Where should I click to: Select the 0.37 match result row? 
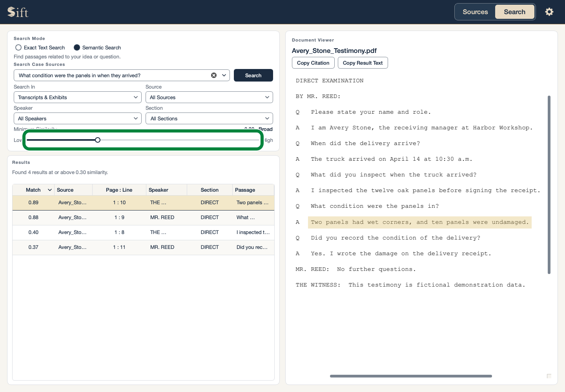tap(143, 247)
